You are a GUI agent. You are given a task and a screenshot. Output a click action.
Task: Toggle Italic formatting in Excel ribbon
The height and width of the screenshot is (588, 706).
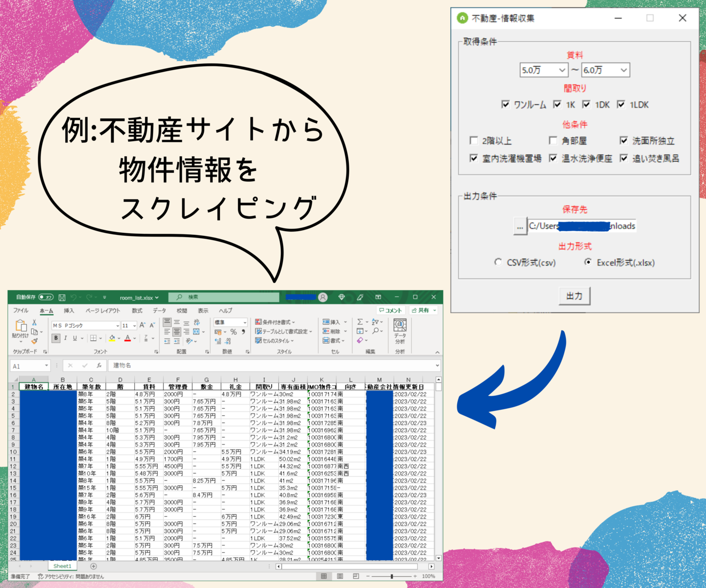[65, 338]
